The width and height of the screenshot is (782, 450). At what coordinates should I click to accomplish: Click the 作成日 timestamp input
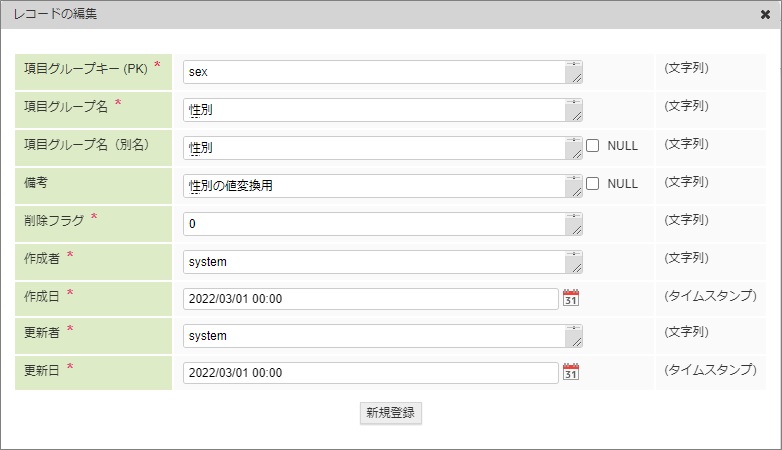(x=370, y=298)
